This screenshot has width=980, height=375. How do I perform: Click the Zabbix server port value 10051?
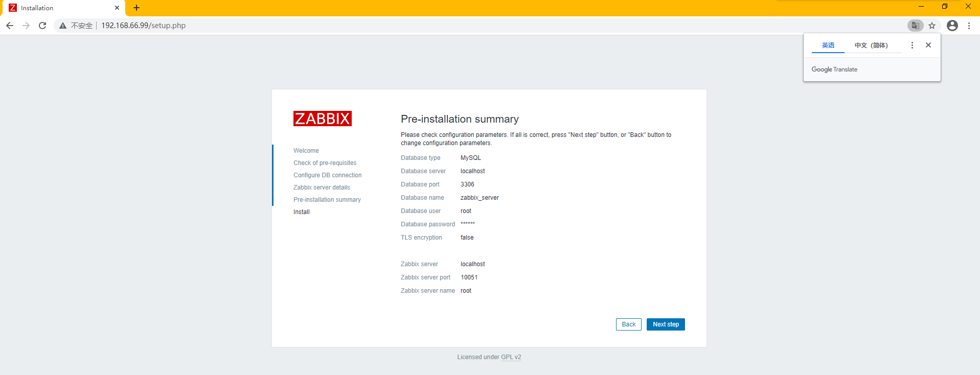[469, 277]
